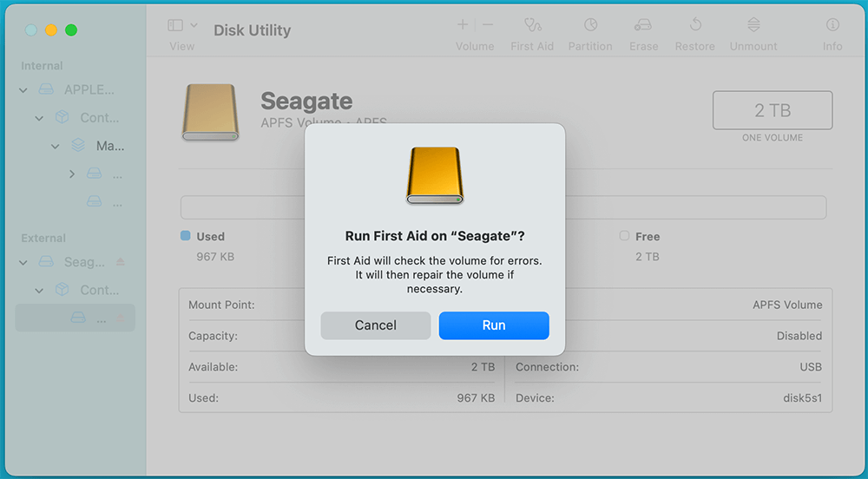Click the 967 KB used value in table
The height and width of the screenshot is (479, 868).
476,397
